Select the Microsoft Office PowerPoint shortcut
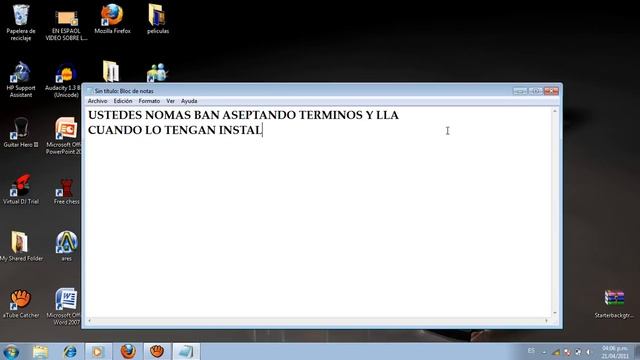The image size is (640, 360). [64, 136]
